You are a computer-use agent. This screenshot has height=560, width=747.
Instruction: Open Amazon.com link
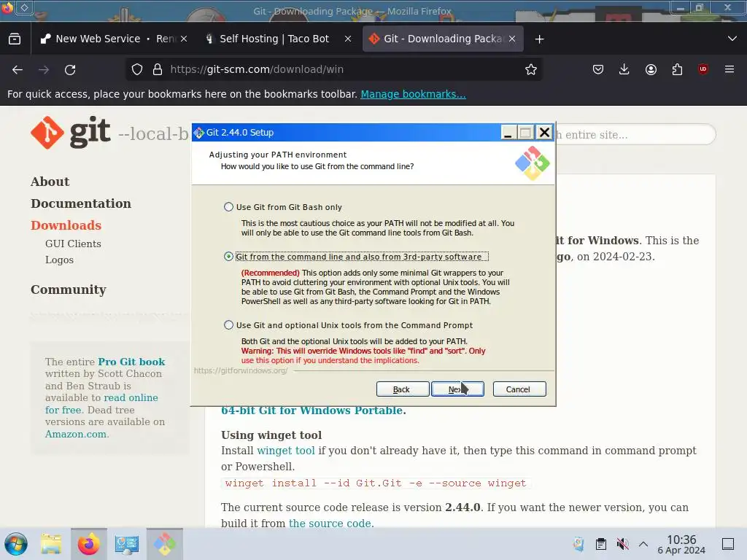pyautogui.click(x=76, y=435)
